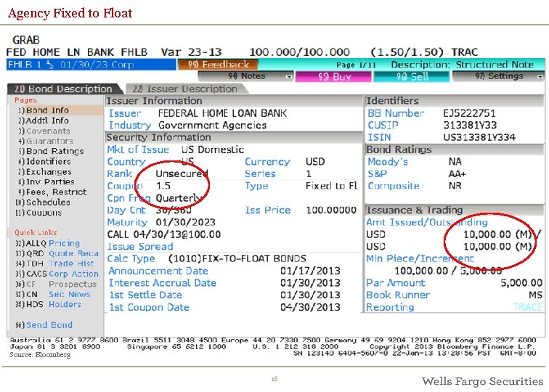Image resolution: width=549 pixels, height=392 pixels.
Task: Click the S&P rating label
Action: [x=377, y=174]
